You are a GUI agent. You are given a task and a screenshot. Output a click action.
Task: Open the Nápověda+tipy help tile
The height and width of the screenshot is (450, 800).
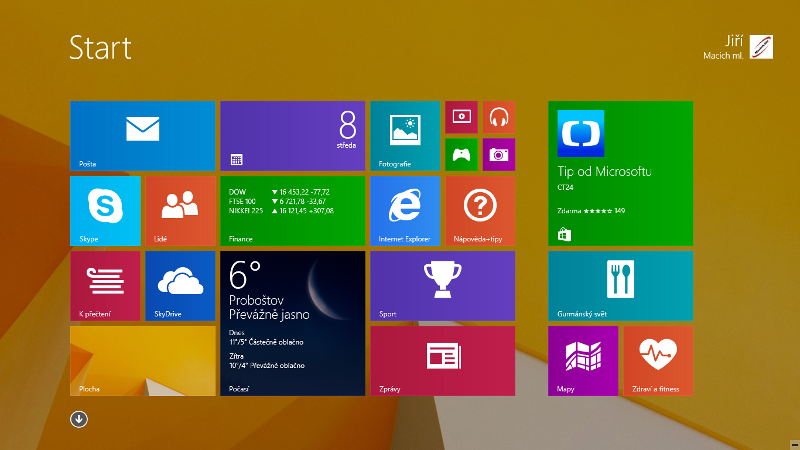480,210
